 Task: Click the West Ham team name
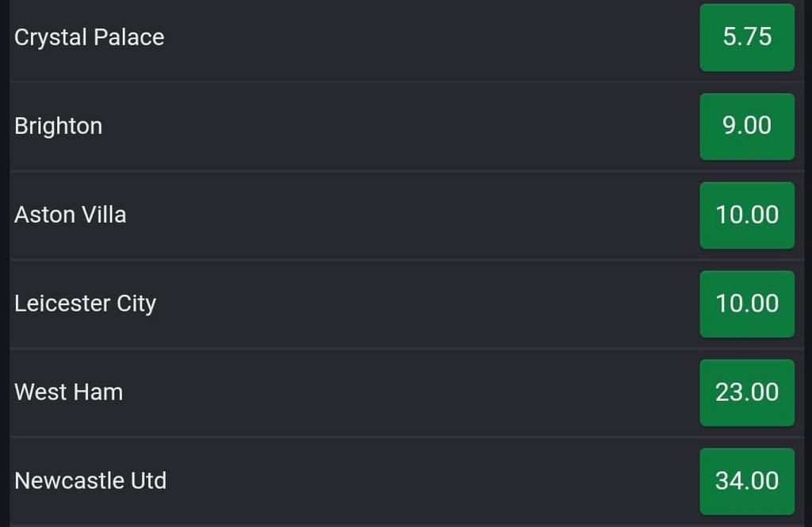tap(68, 392)
